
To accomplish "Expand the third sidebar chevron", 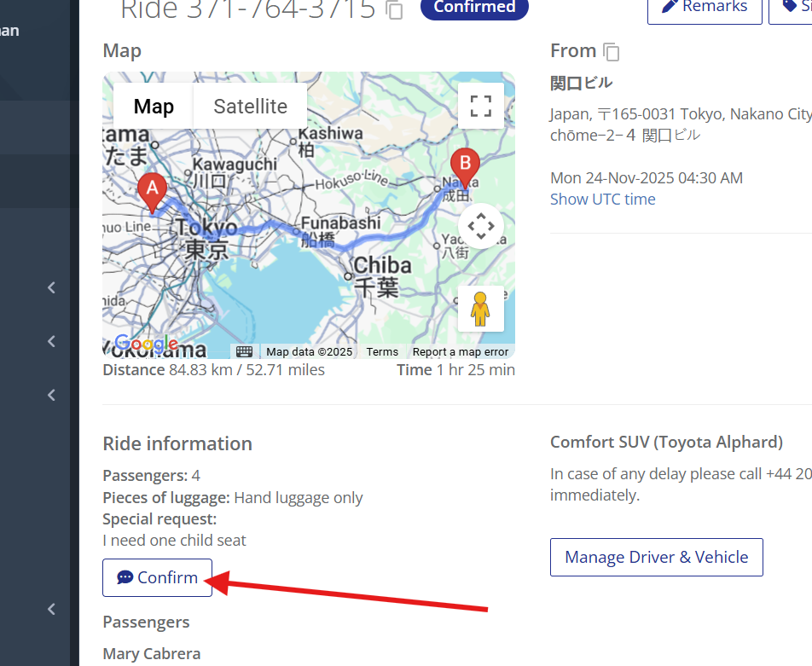I will [x=51, y=395].
